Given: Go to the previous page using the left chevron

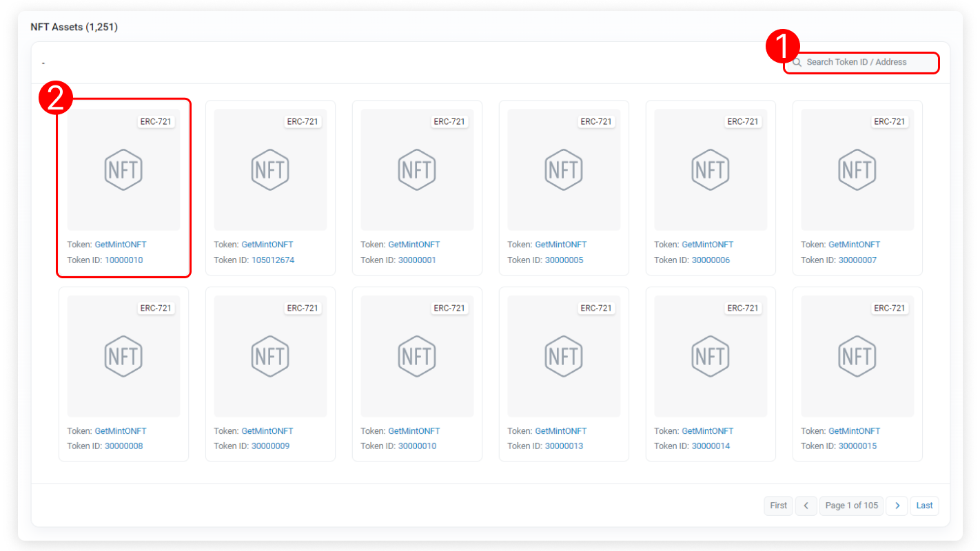Looking at the screenshot, I should point(806,506).
